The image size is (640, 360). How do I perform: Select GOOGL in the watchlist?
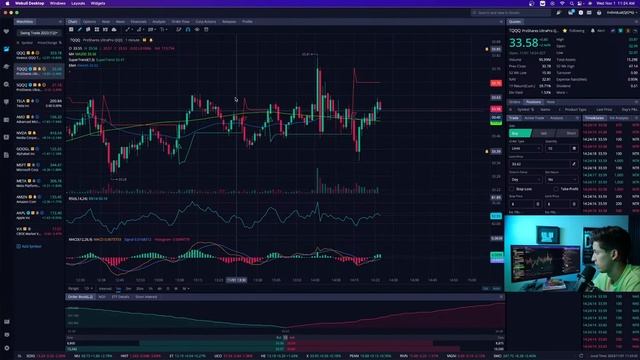[39, 151]
